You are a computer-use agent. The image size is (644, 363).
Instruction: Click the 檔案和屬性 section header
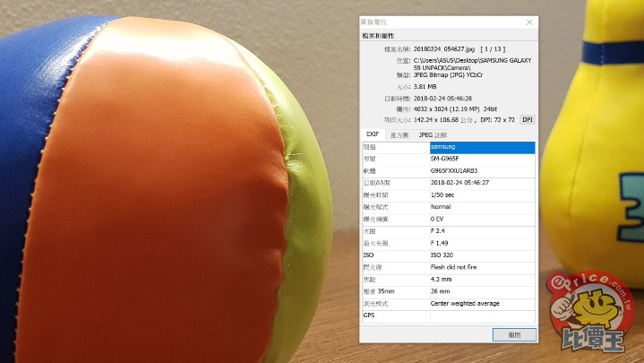(378, 36)
